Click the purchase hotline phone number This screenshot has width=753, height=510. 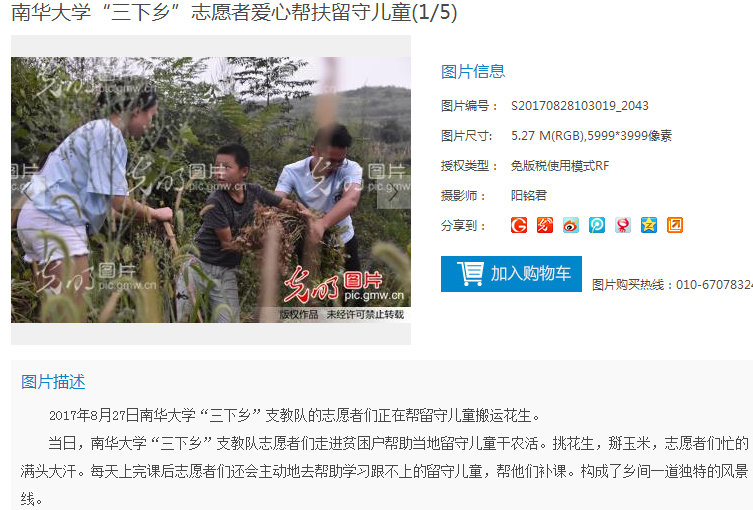click(x=714, y=285)
